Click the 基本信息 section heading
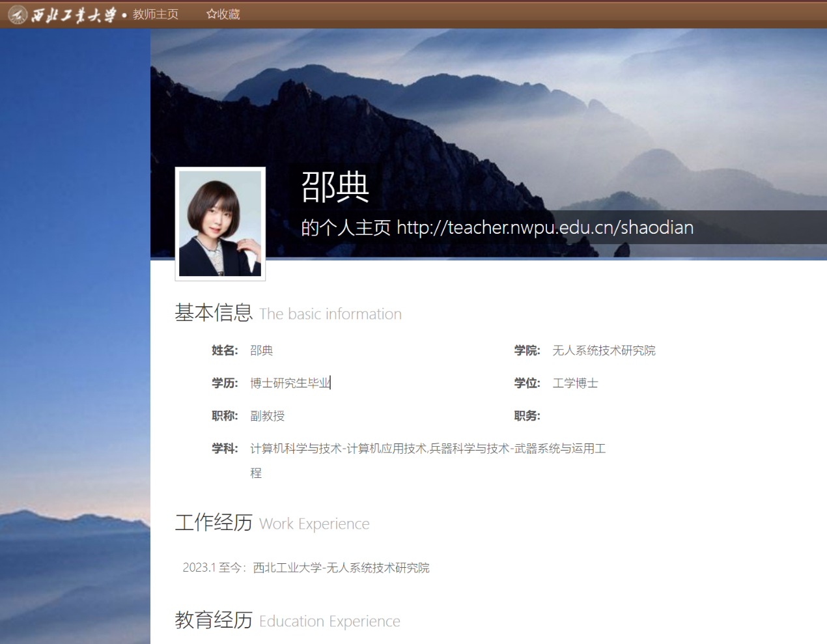The width and height of the screenshot is (827, 644). click(214, 313)
